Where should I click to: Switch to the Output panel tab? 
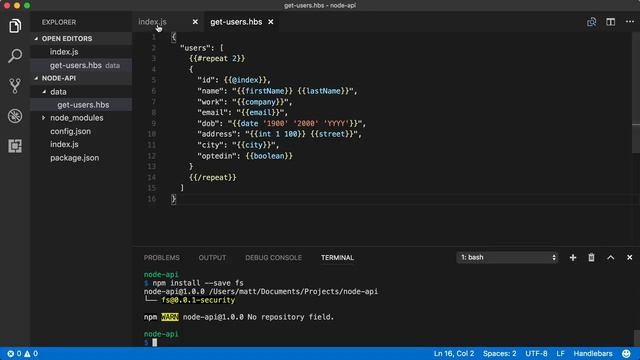212,258
